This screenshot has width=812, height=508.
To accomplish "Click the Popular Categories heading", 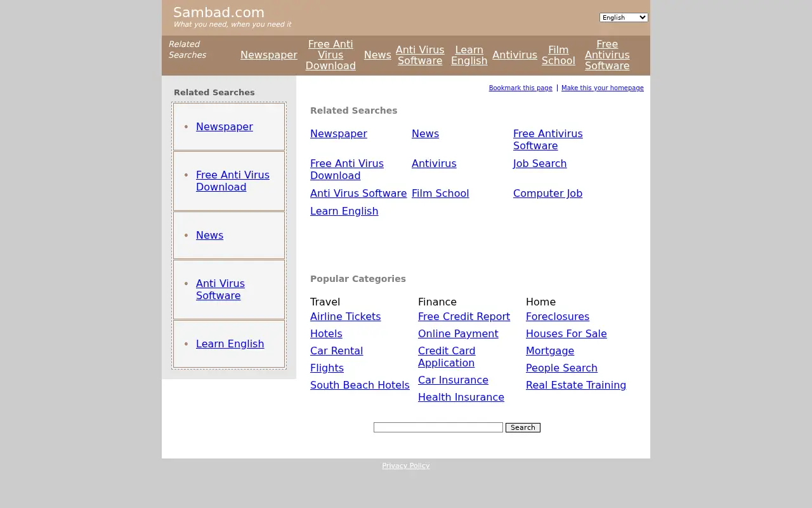I will [358, 279].
